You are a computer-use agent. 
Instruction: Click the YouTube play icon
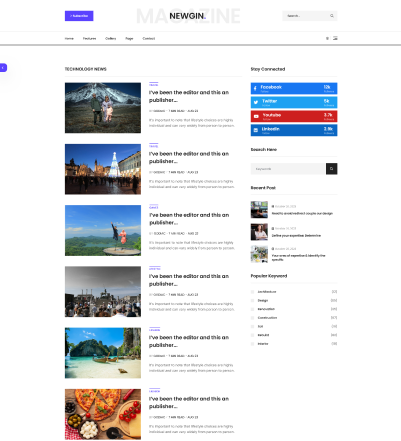click(256, 116)
